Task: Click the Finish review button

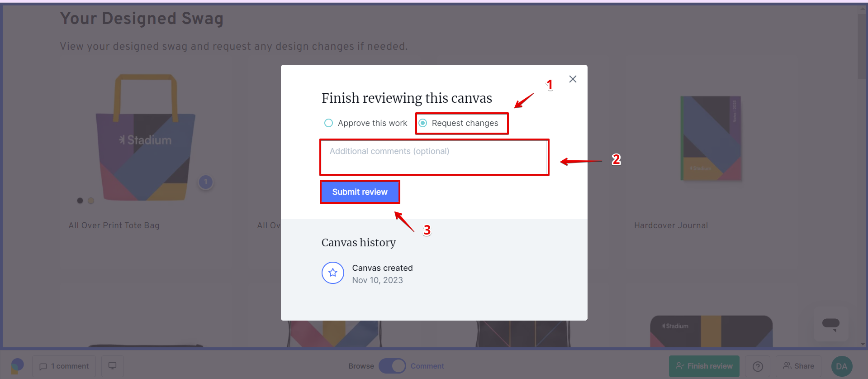Action: [704, 366]
